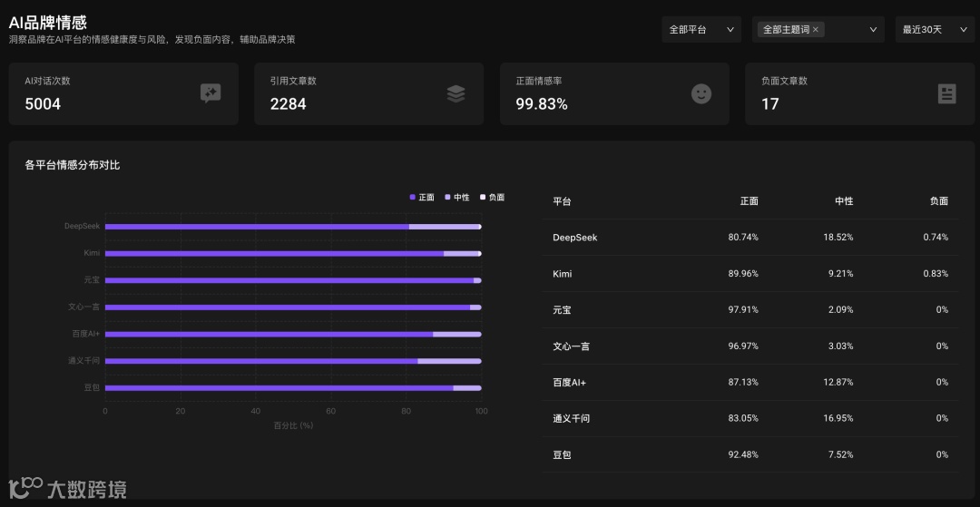Select the 豆包 row name in table

[562, 454]
